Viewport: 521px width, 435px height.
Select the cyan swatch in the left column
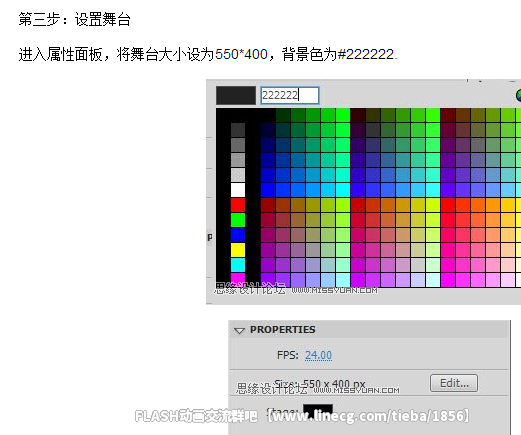tap(238, 265)
